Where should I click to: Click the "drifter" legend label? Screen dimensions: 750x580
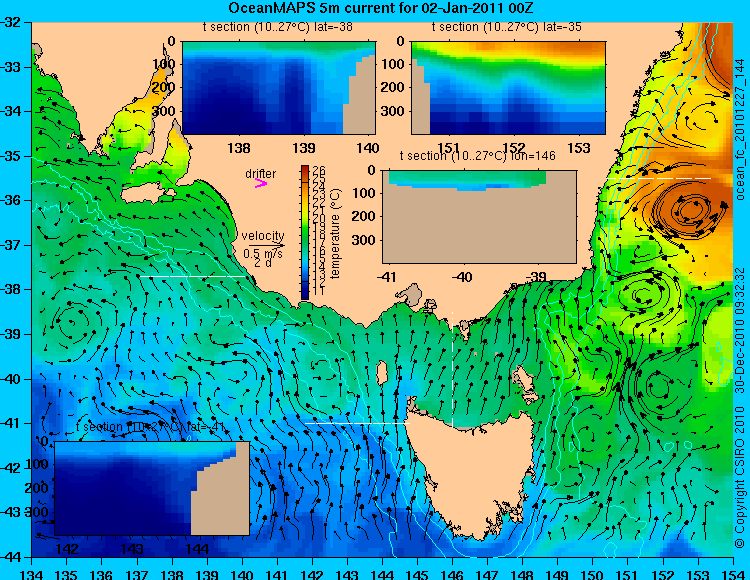pyautogui.click(x=261, y=174)
